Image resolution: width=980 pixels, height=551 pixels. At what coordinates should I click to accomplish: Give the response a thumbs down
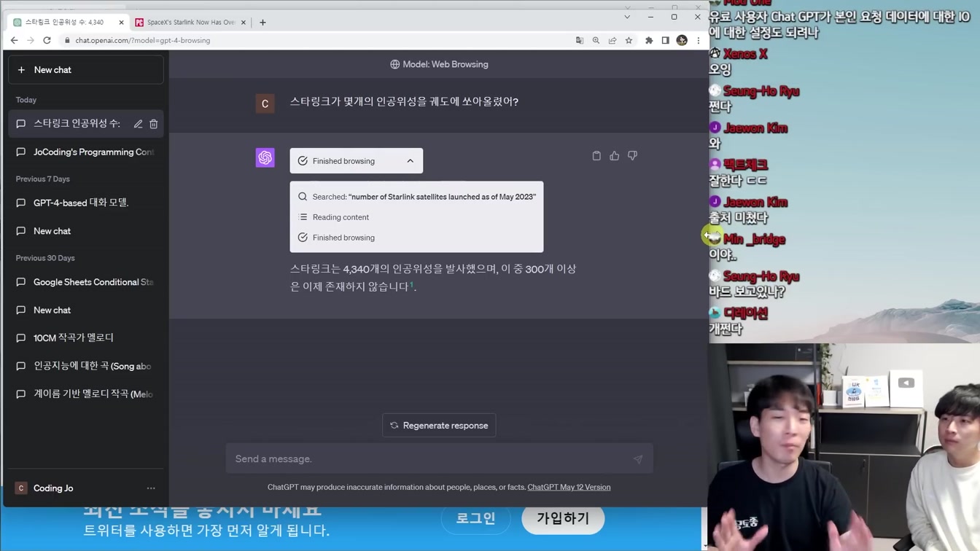pyautogui.click(x=633, y=156)
